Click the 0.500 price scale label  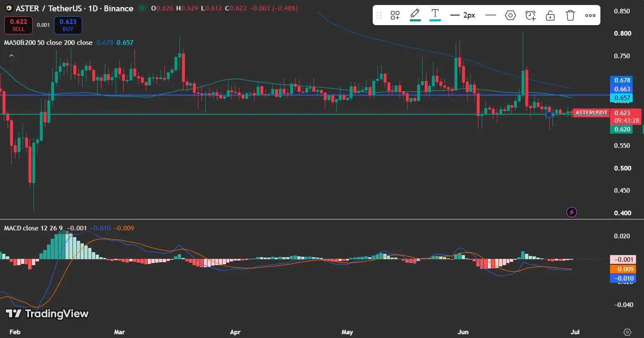pyautogui.click(x=622, y=168)
